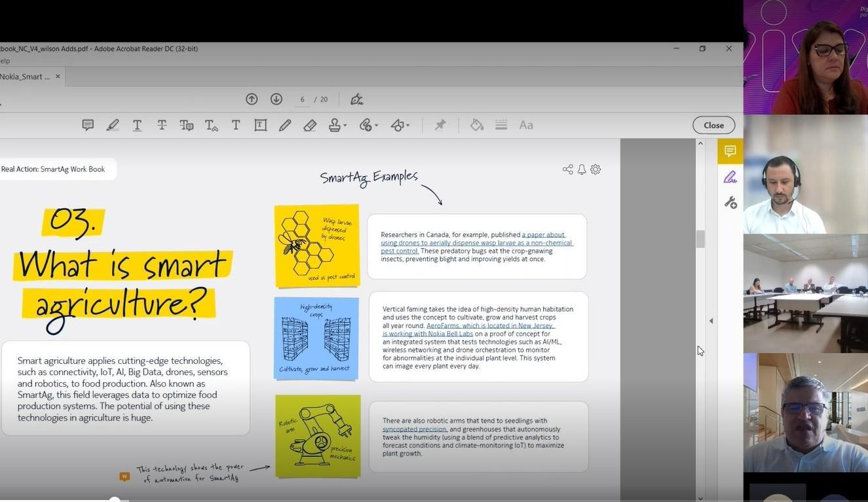Open the Help menu
The image size is (868, 502).
[x=5, y=61]
